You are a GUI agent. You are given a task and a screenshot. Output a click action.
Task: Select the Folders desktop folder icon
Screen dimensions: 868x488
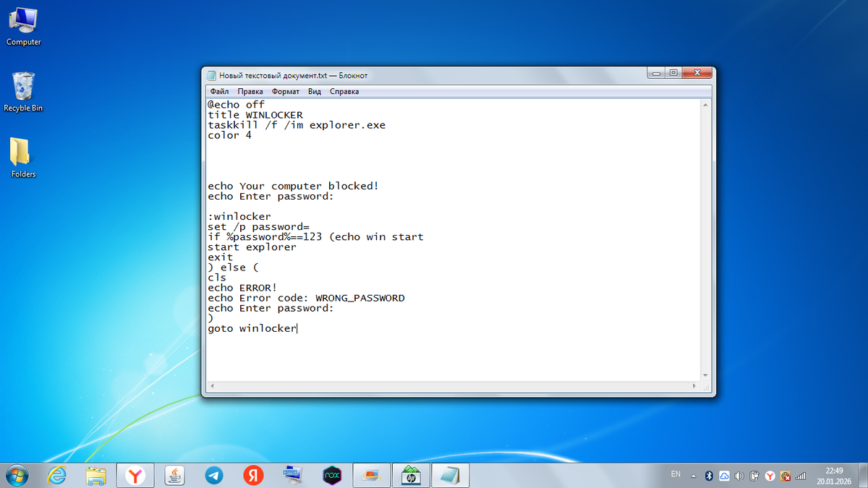23,158
